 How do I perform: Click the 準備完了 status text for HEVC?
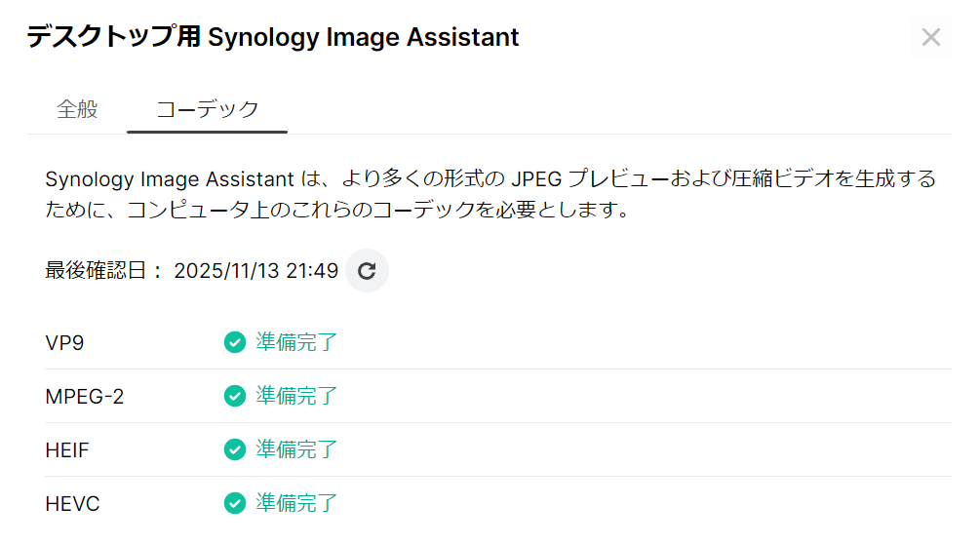tap(296, 503)
